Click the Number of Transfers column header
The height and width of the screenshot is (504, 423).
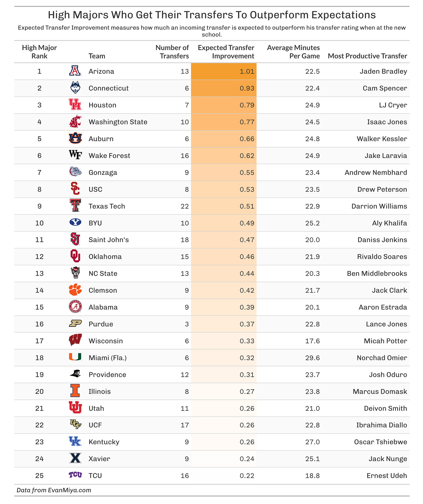pyautogui.click(x=172, y=52)
